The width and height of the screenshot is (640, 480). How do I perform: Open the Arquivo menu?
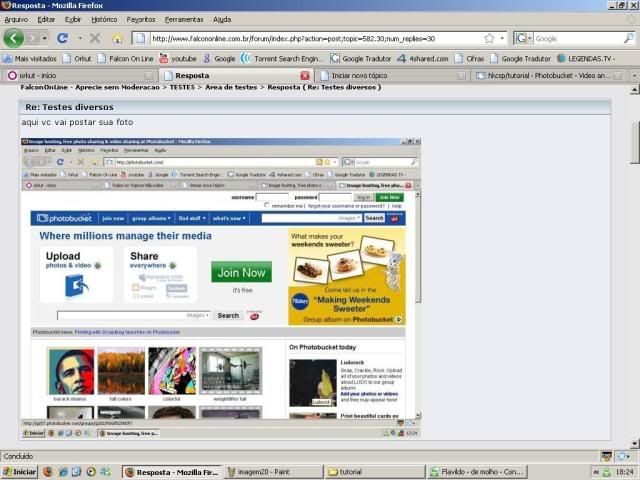point(16,19)
